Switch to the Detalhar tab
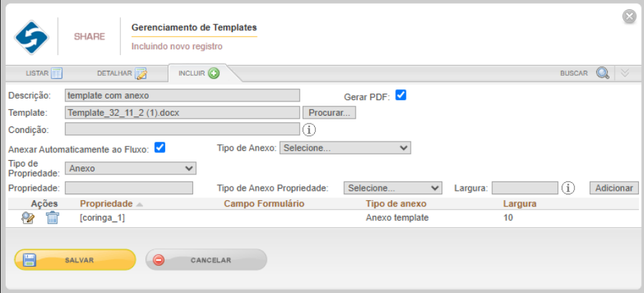Screen dimensions: 644x293 tap(122, 74)
